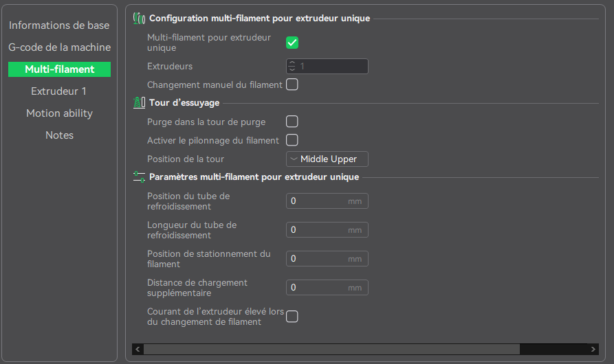This screenshot has height=364, width=614.
Task: Show the Notes tab
Action: (x=59, y=135)
